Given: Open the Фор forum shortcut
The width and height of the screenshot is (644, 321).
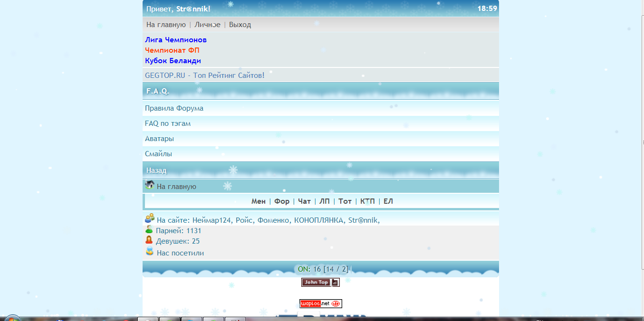Looking at the screenshot, I should [282, 201].
